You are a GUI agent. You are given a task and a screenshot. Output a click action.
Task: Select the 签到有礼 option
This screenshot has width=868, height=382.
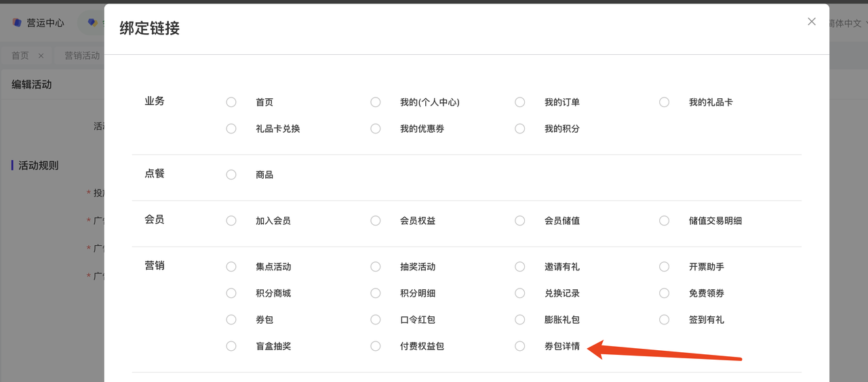665,320
